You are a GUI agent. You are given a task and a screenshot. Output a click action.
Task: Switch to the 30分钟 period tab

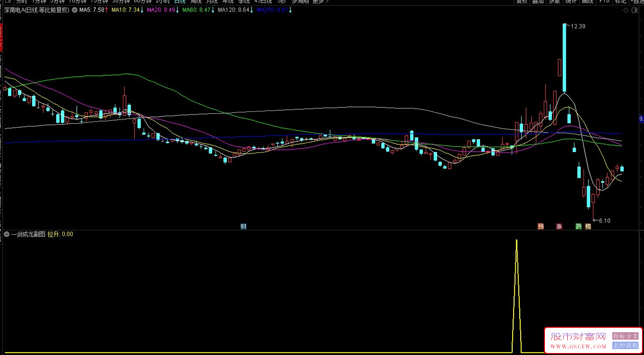coord(121,1)
